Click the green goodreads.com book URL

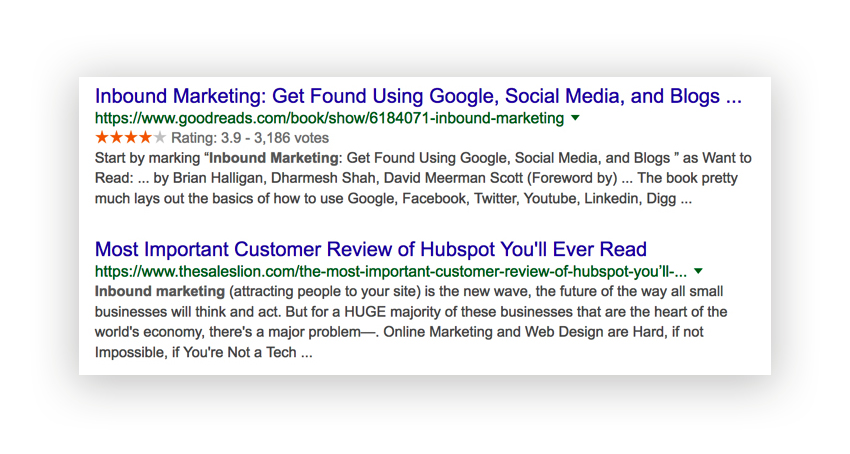pyautogui.click(x=330, y=118)
